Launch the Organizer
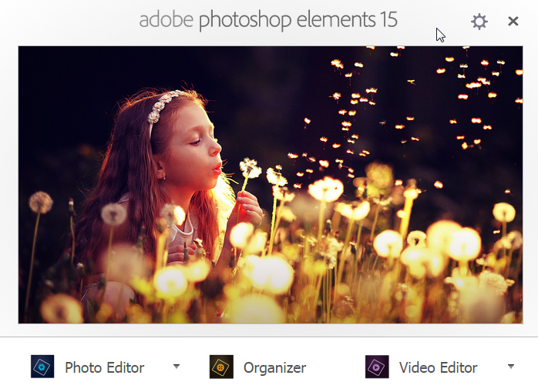This screenshot has width=538, height=392. pyautogui.click(x=274, y=367)
